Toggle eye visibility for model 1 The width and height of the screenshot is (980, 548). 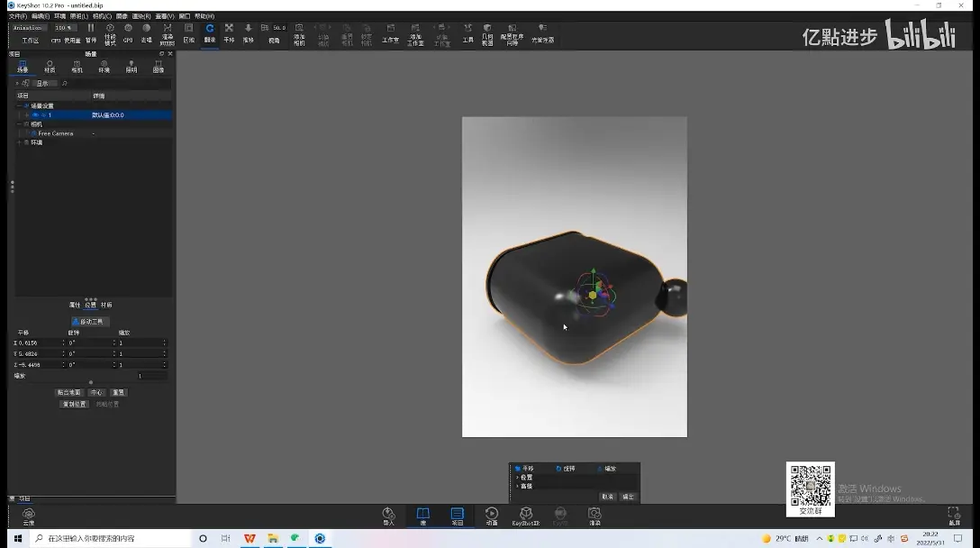pyautogui.click(x=35, y=115)
